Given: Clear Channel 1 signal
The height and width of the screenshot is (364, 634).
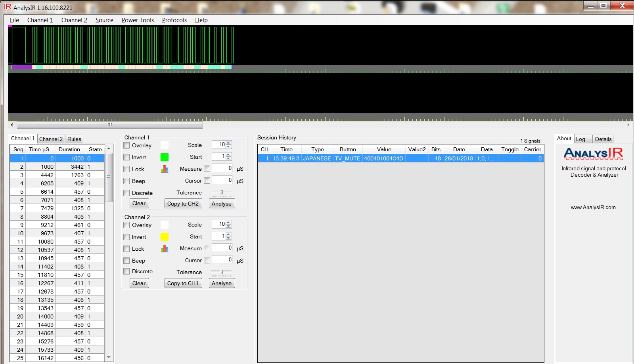Looking at the screenshot, I should coord(139,204).
